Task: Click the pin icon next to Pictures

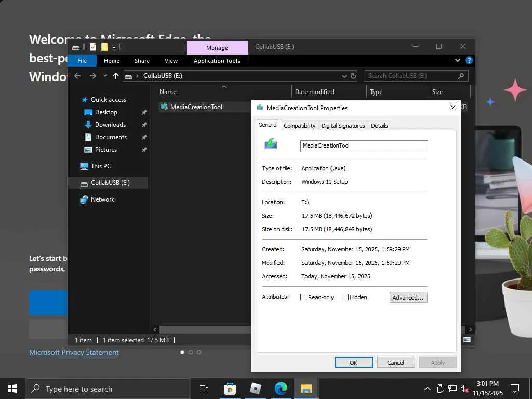Action: [144, 150]
